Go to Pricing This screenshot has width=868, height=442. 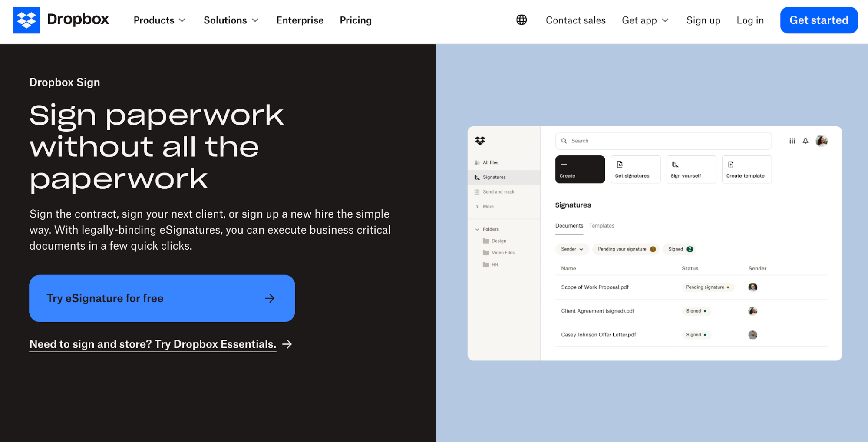click(x=356, y=20)
